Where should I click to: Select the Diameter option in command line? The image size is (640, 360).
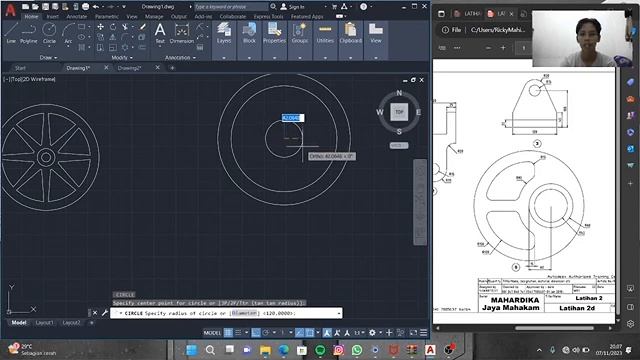coord(244,313)
